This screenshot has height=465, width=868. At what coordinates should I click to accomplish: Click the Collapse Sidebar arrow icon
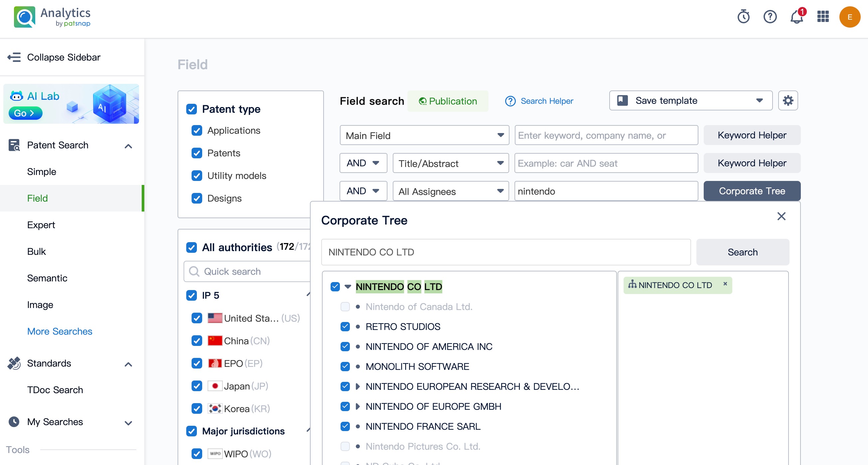point(14,57)
